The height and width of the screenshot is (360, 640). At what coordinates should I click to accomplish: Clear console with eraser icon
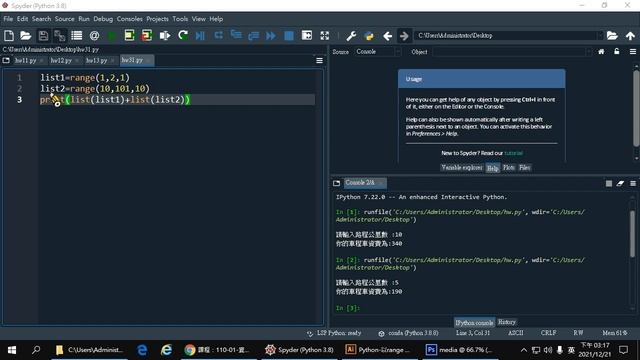coord(620,184)
